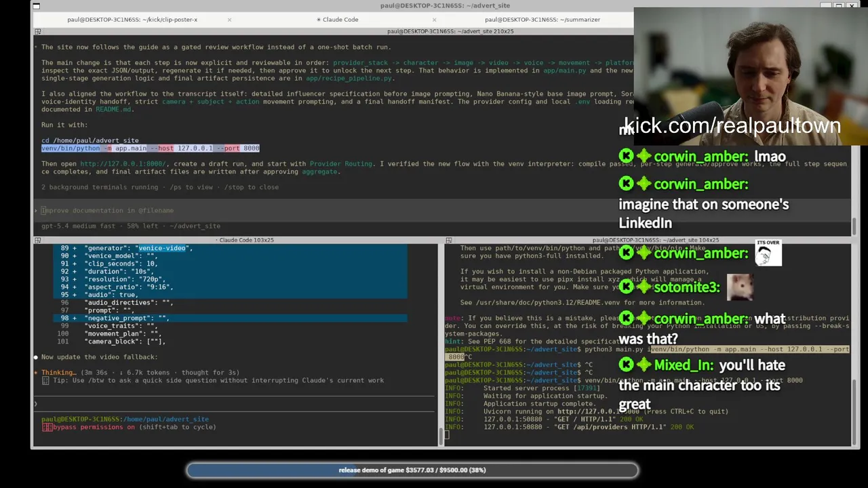Click diff line 89 'generator: venice-video'

[x=231, y=248]
